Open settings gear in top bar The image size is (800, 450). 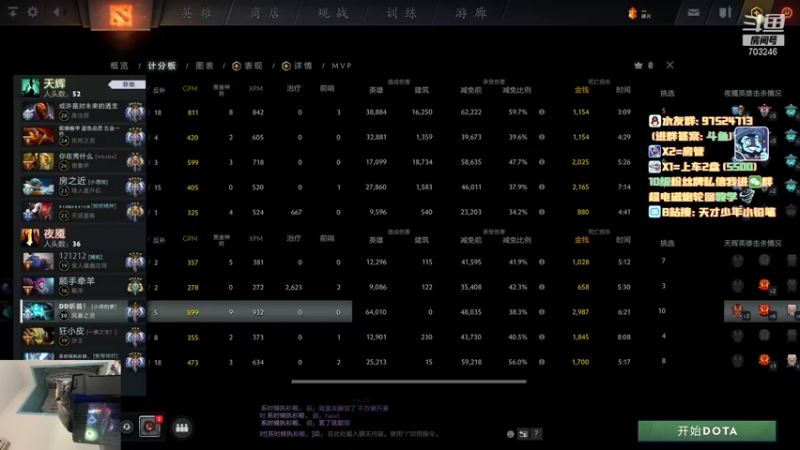pyautogui.click(x=33, y=11)
